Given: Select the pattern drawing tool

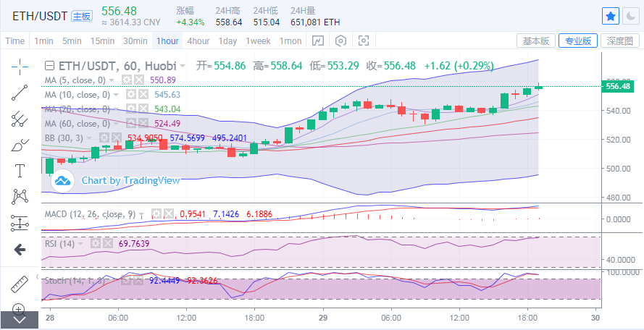Looking at the screenshot, I should (x=20, y=197).
